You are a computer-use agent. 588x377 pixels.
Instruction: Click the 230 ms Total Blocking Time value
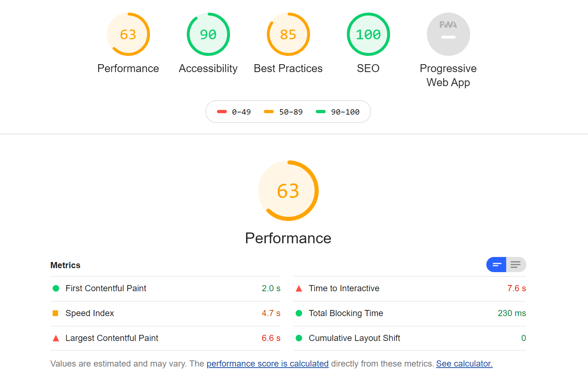512,313
